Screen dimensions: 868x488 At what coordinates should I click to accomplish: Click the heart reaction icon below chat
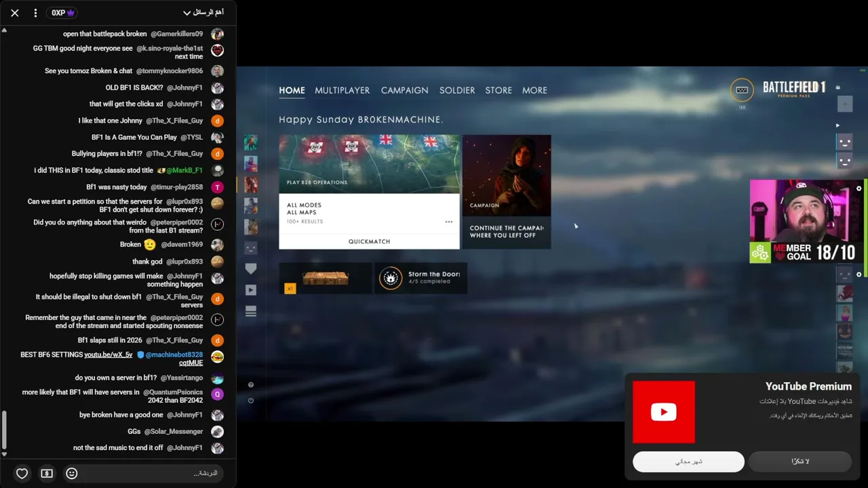(22, 474)
